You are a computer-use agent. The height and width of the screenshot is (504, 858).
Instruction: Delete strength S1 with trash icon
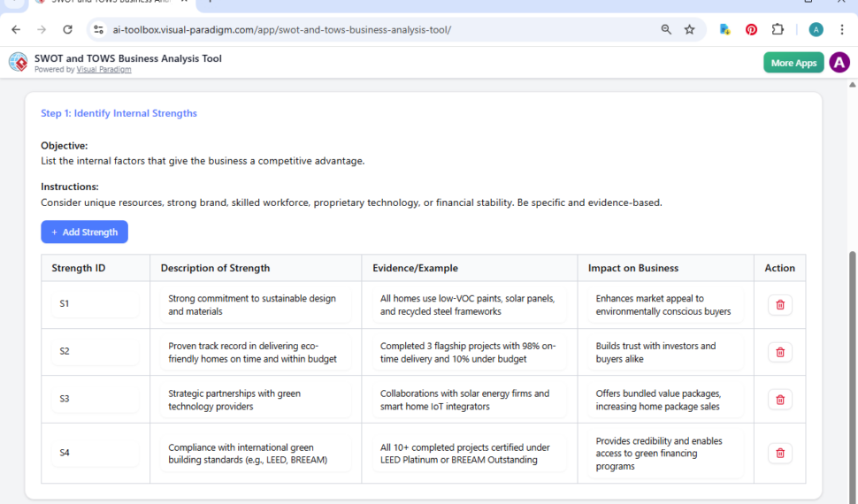click(779, 305)
